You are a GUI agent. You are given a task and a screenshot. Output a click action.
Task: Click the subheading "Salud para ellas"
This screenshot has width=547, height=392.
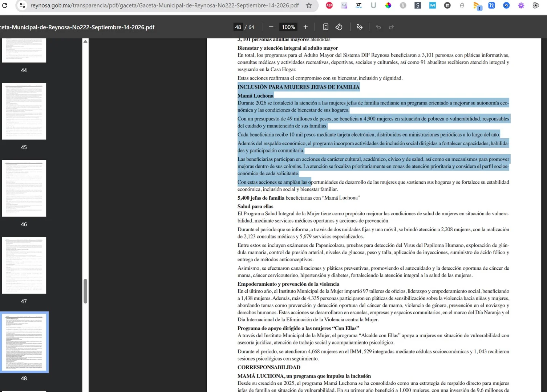(x=255, y=207)
